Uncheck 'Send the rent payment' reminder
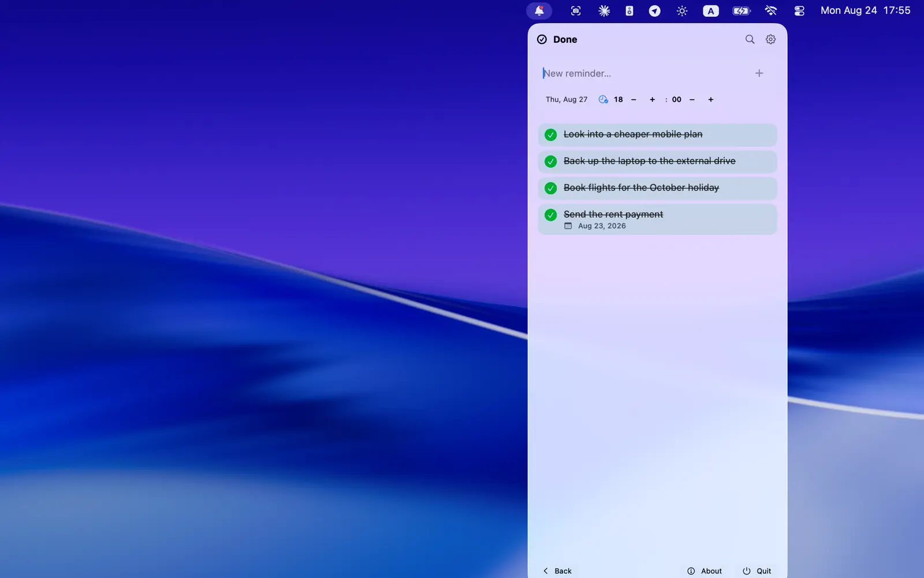Screen dimensions: 924x578 [551, 214]
